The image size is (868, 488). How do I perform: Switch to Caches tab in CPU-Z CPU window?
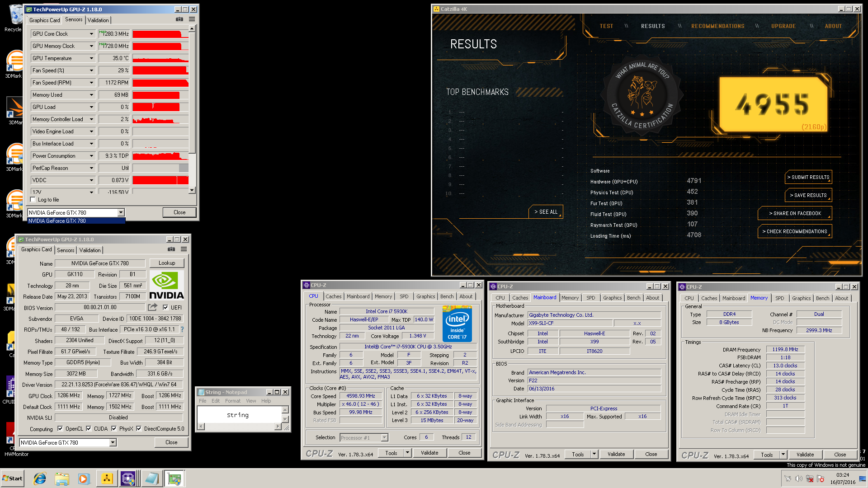[x=334, y=296]
